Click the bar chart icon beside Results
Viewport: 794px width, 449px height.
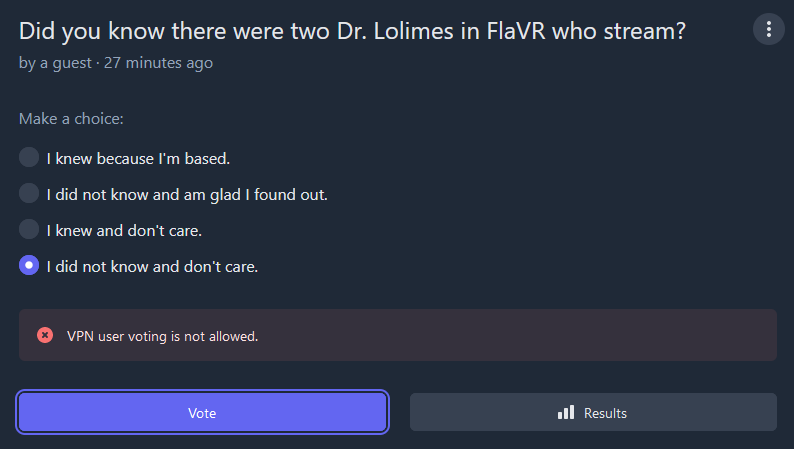(x=566, y=413)
